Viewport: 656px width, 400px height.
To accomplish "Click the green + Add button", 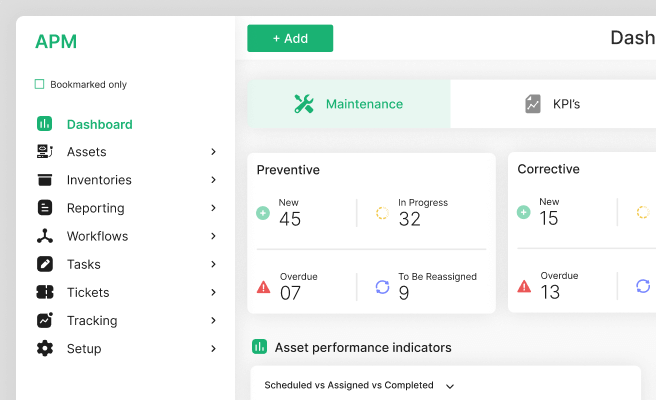I will click(x=290, y=38).
